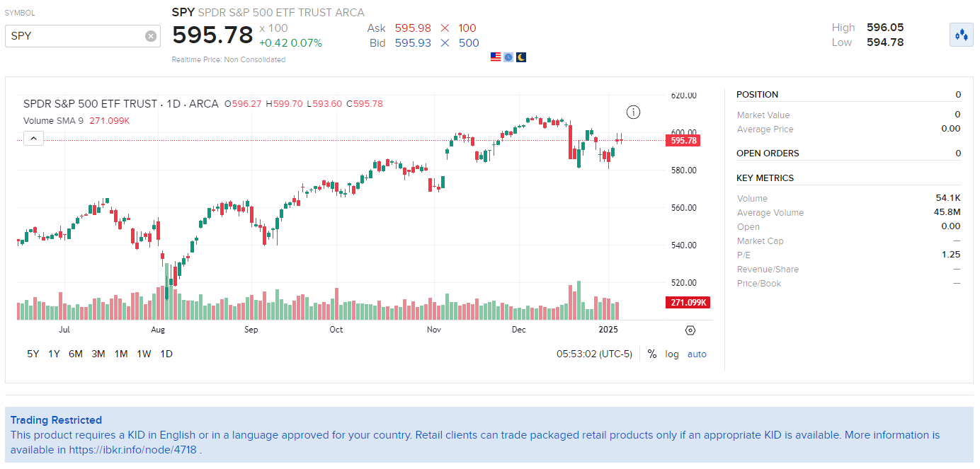Toggle night mode with the moon icon
This screenshot has width=980, height=469.
[520, 57]
